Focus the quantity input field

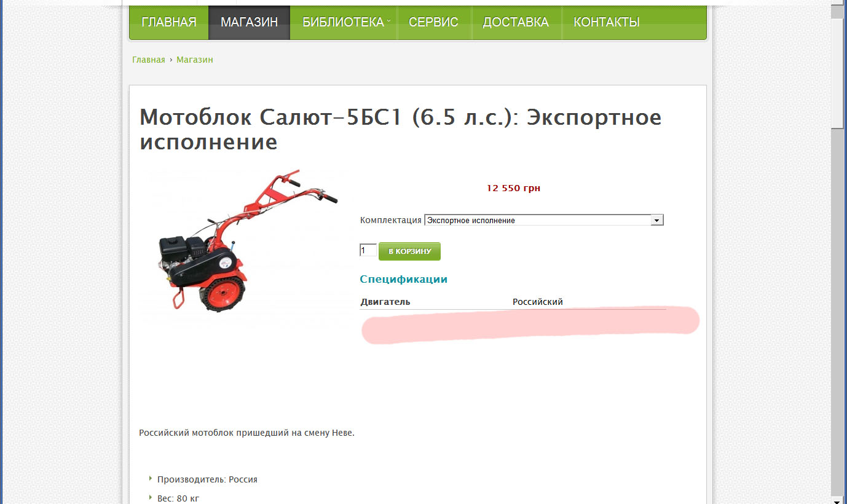(x=368, y=250)
